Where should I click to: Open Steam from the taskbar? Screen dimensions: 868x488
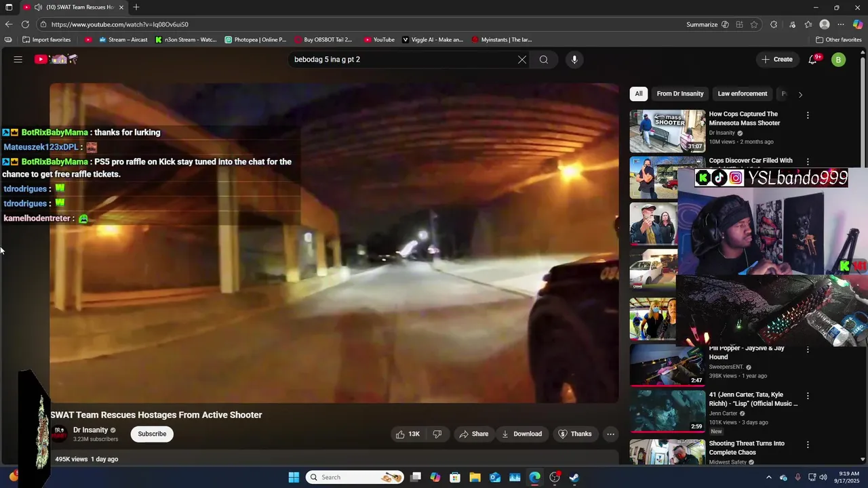[574, 477]
